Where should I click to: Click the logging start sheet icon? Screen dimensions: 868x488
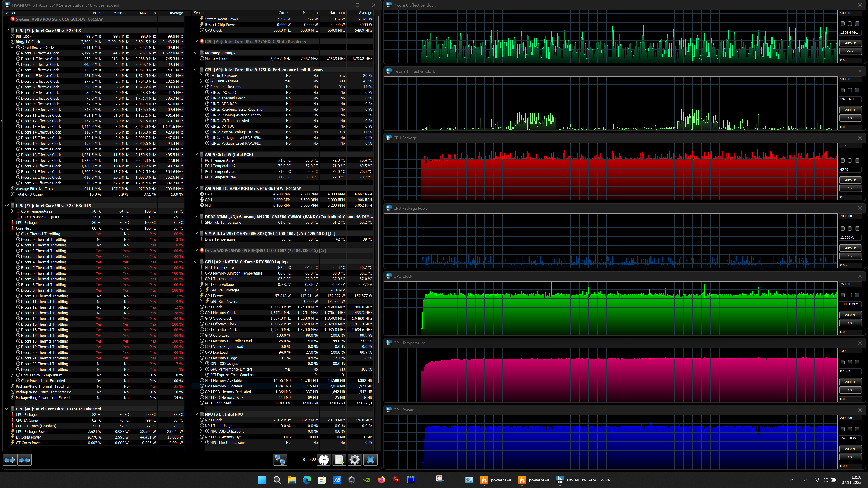pyautogui.click(x=339, y=460)
